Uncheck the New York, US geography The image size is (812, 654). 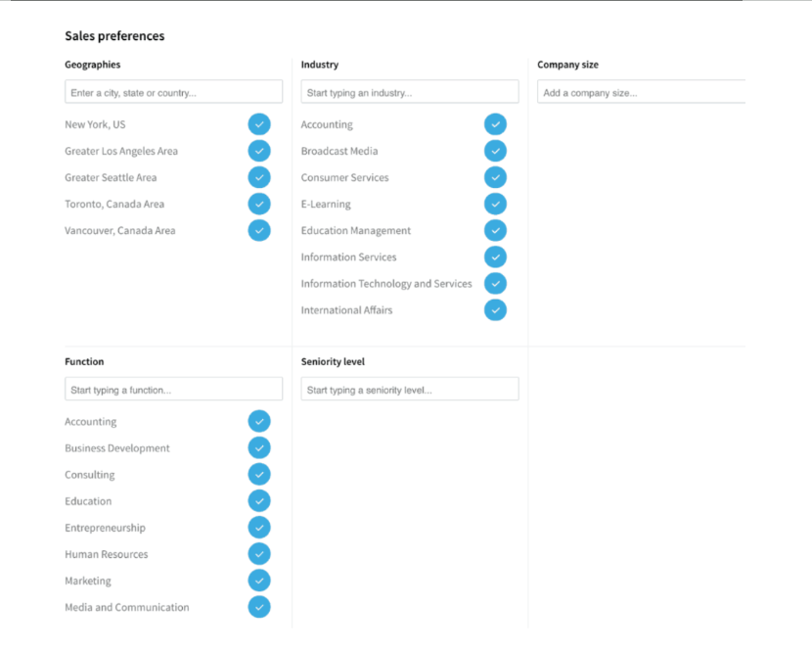click(259, 124)
